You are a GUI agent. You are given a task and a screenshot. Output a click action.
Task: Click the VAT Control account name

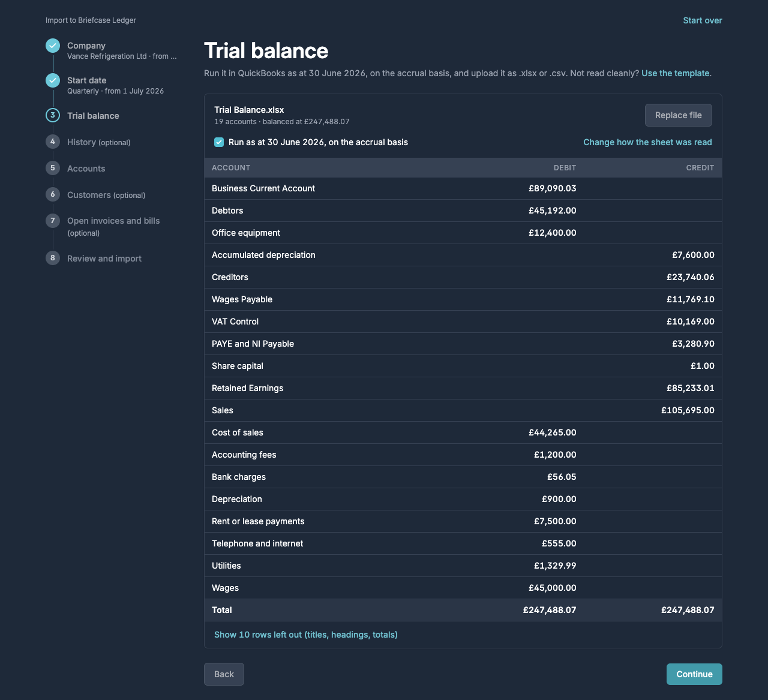coord(235,322)
